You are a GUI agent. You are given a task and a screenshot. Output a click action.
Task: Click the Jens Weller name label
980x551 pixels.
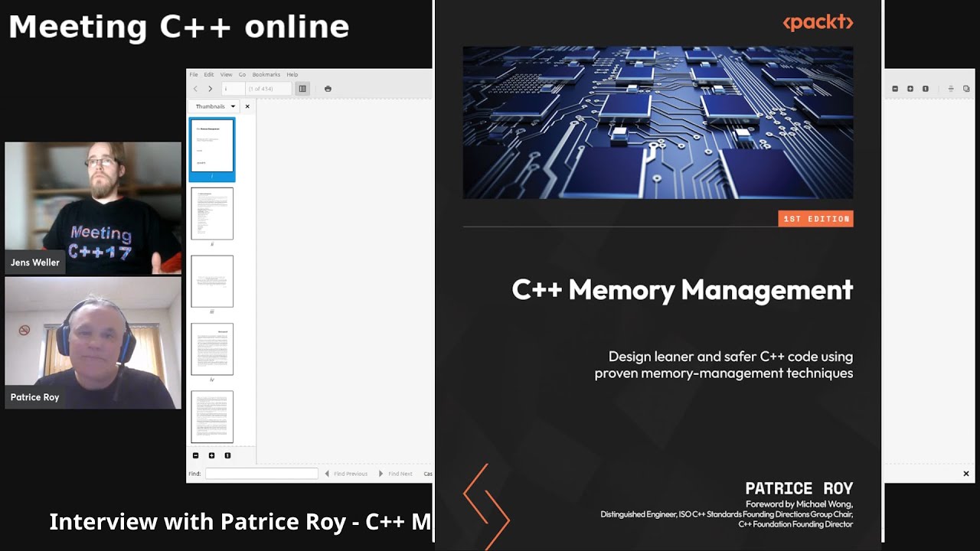tap(35, 262)
